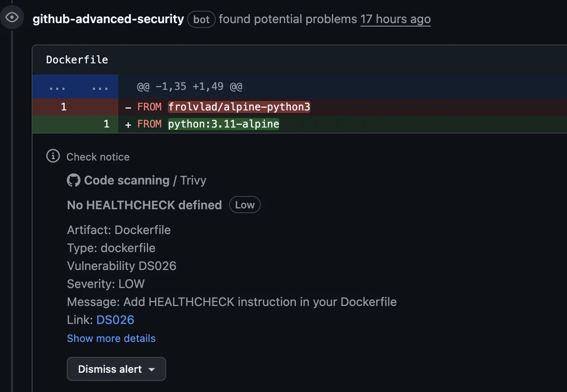Click the eye review icon in timeline
567x392 pixels.
tap(12, 18)
